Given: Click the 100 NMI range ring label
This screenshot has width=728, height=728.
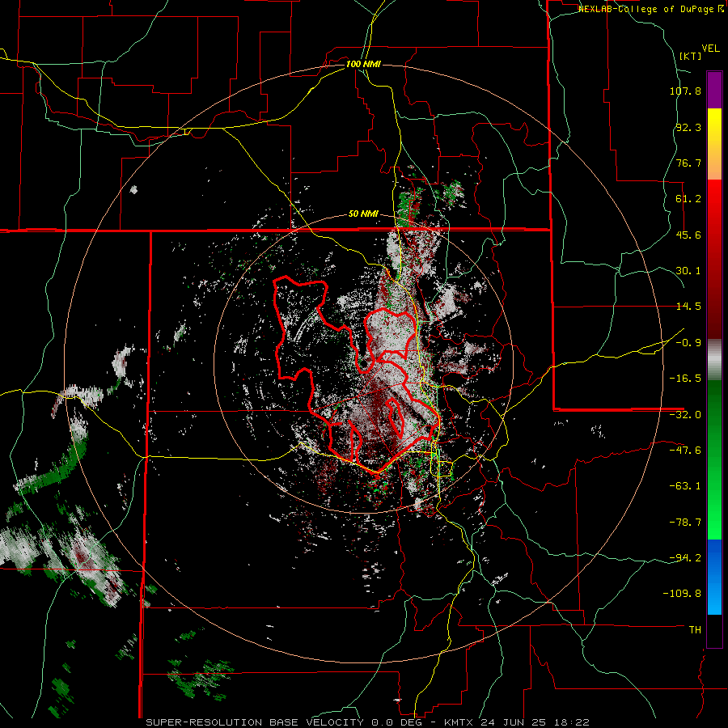Looking at the screenshot, I should tap(363, 64).
